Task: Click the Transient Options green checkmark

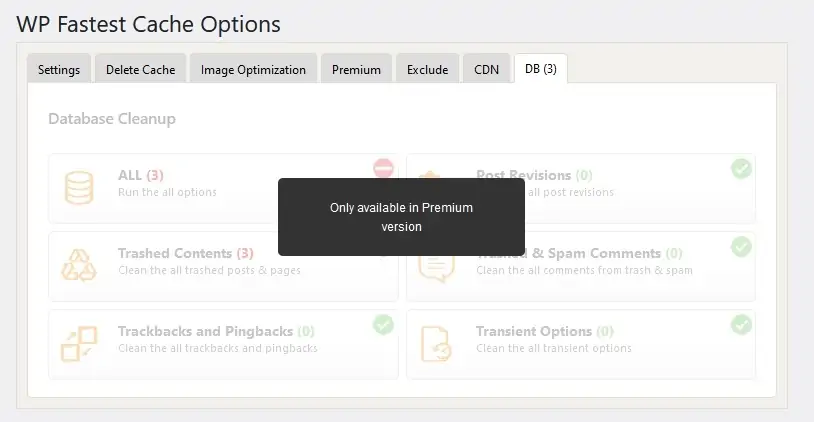Action: point(741,324)
